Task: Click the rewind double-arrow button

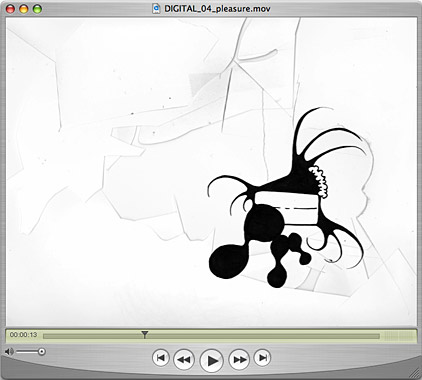Action: (184, 359)
